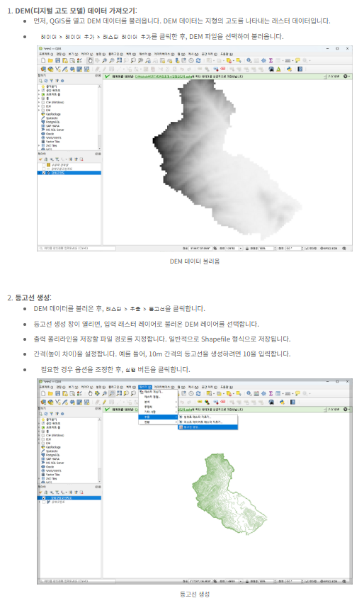Click locator search field in DEM screenshot
The width and height of the screenshot is (364, 598).
[76, 248]
